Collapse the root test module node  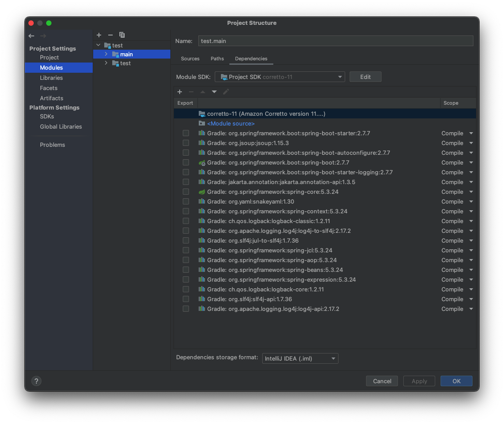(98, 45)
